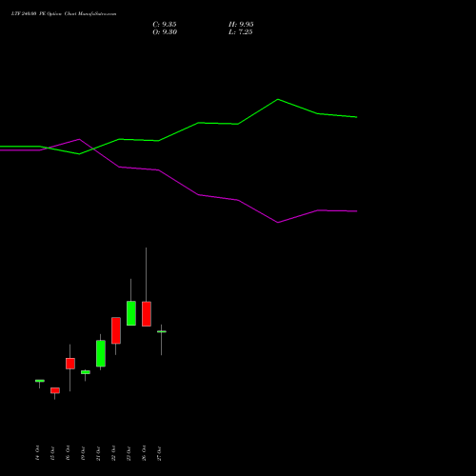Click the "27 Oct" date axis label
Image resolution: width=476 pixels, height=476 pixels.
[159, 453]
